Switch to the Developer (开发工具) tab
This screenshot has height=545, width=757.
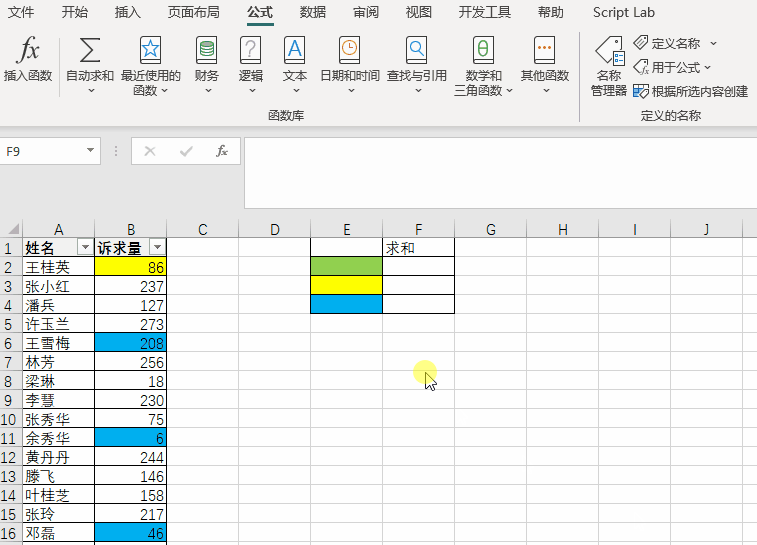(485, 12)
